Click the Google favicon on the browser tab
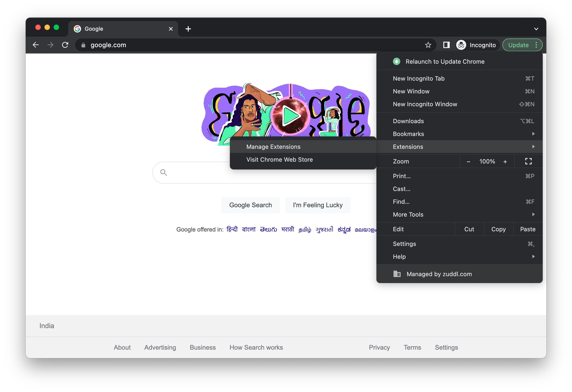 pyautogui.click(x=77, y=29)
